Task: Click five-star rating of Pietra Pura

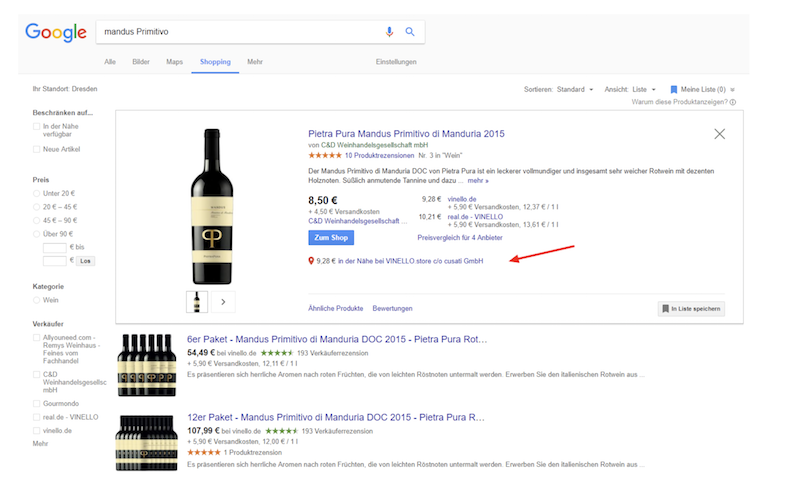Action: pyautogui.click(x=324, y=156)
